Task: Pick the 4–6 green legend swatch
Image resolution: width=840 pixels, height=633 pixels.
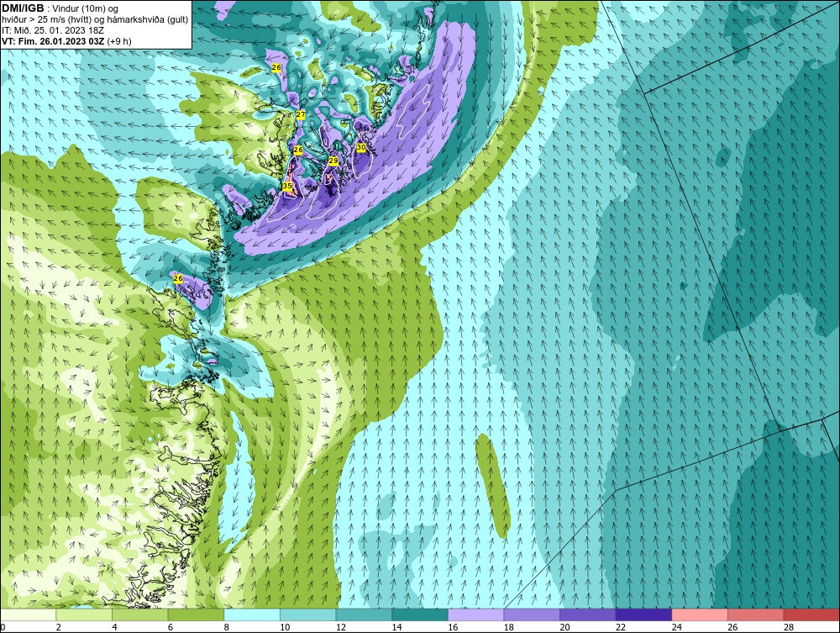Action: coord(139,615)
